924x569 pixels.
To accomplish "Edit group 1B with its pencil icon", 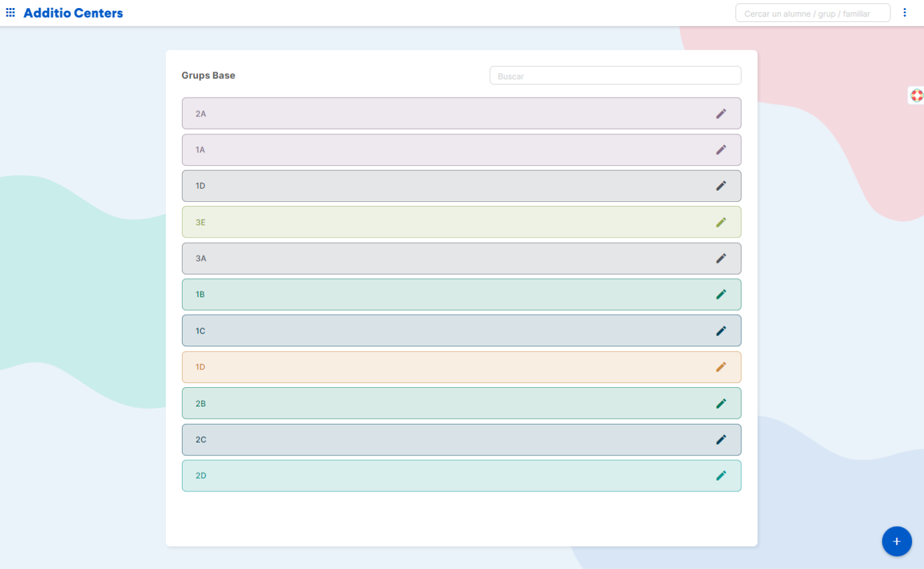I will pyautogui.click(x=721, y=294).
